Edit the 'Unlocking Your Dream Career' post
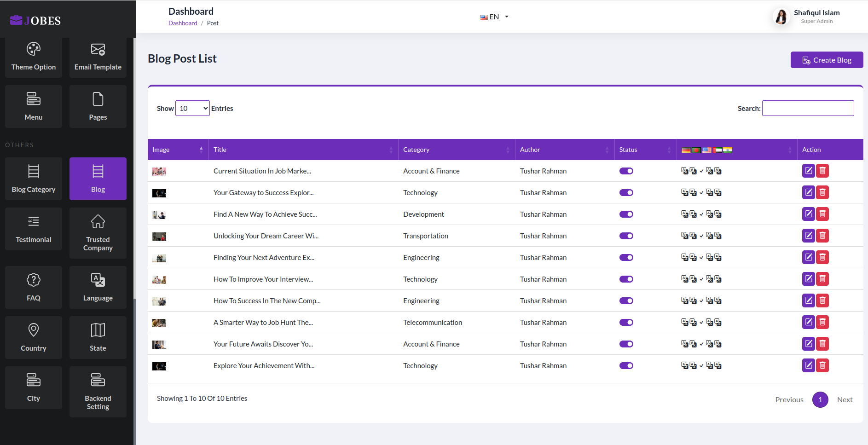The image size is (868, 445). (809, 236)
